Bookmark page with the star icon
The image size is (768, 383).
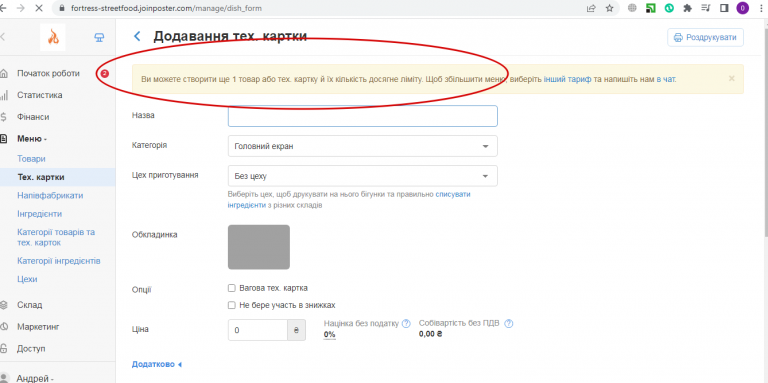pos(609,8)
